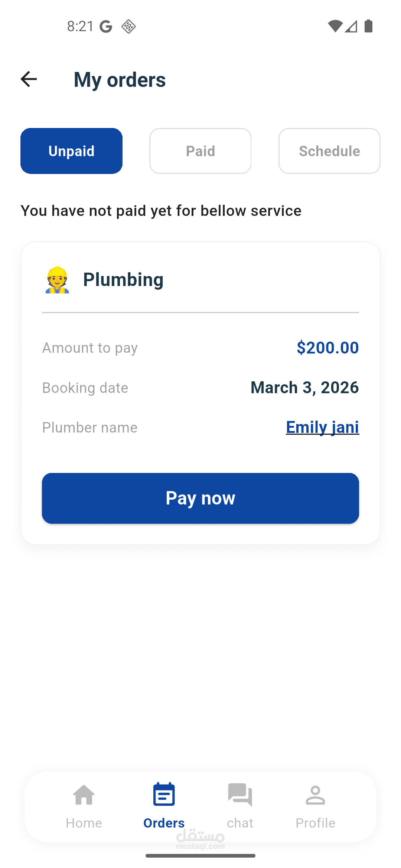Tap the $200.00 amount value
The height and width of the screenshot is (868, 401).
pyautogui.click(x=327, y=348)
